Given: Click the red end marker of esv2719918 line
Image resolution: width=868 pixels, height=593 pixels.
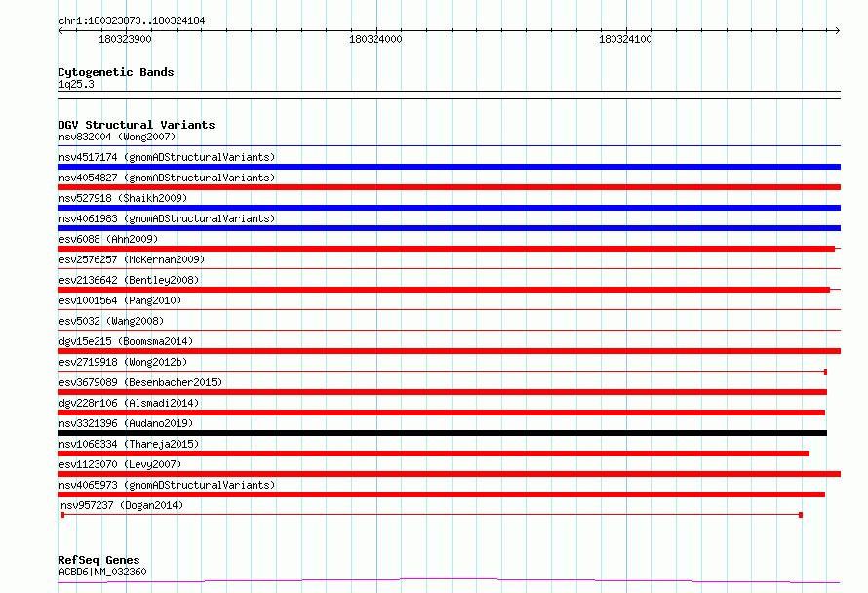Looking at the screenshot, I should point(825,372).
